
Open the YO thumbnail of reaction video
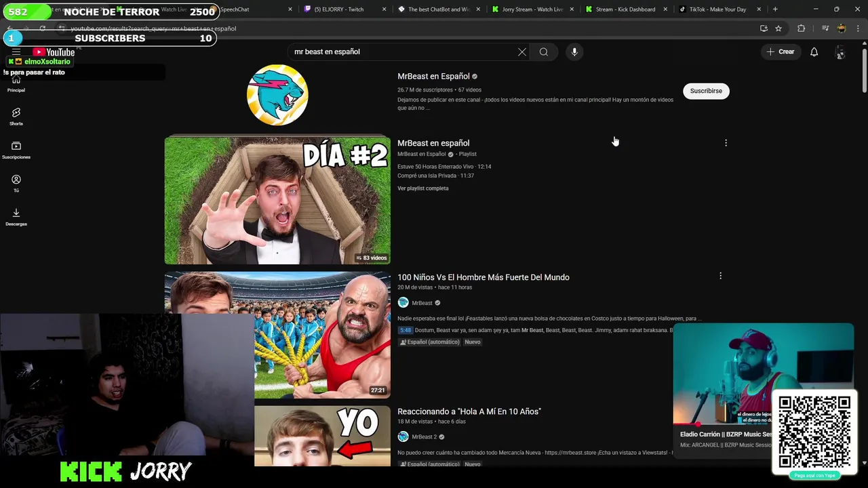322,436
